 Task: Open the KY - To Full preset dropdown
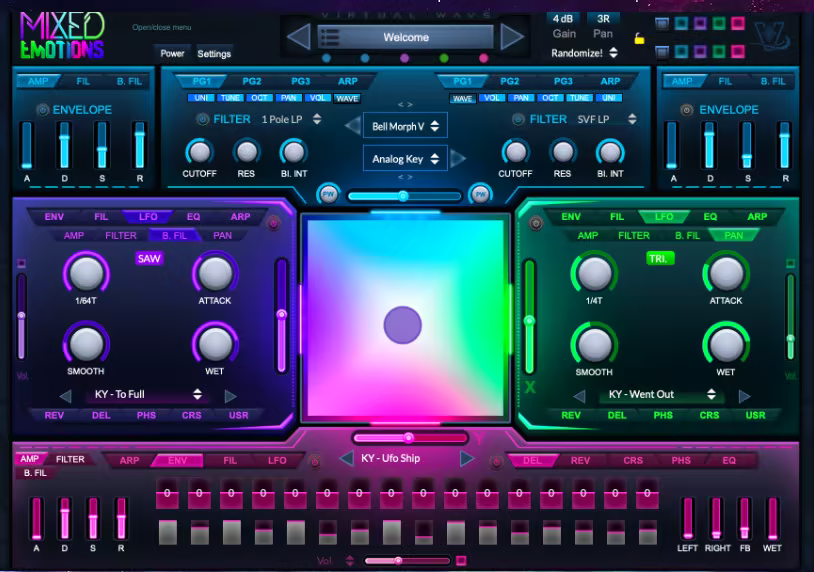pos(148,394)
